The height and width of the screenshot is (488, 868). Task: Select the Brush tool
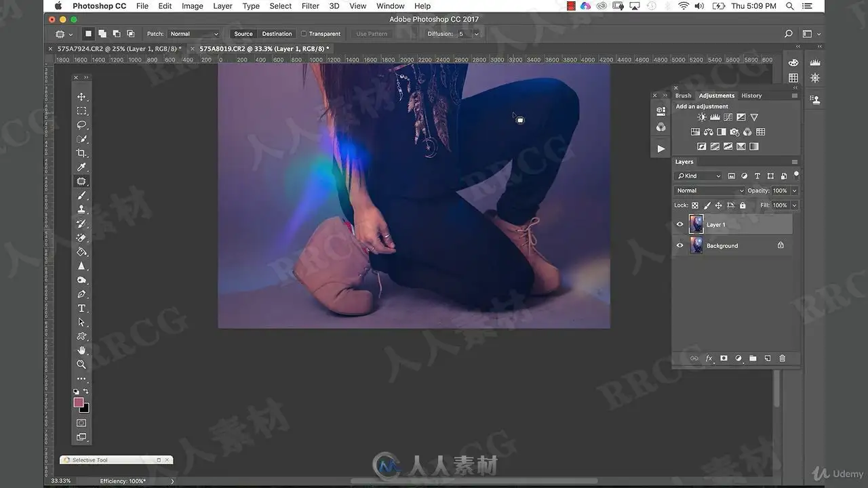(81, 195)
